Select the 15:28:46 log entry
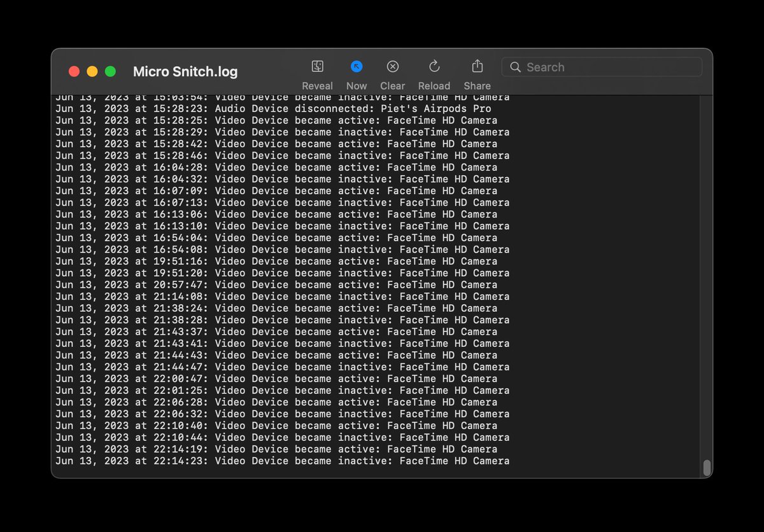Screen dimensions: 764x532 pos(283,156)
